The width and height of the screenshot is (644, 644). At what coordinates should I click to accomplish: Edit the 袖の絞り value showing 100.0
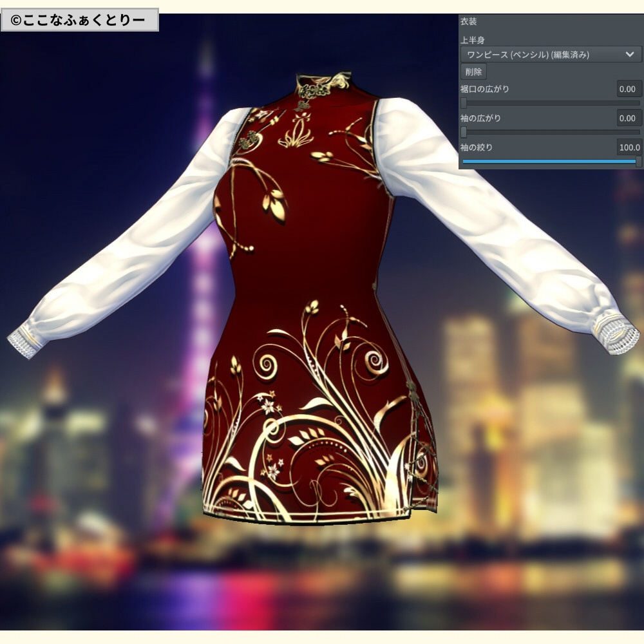coord(626,148)
